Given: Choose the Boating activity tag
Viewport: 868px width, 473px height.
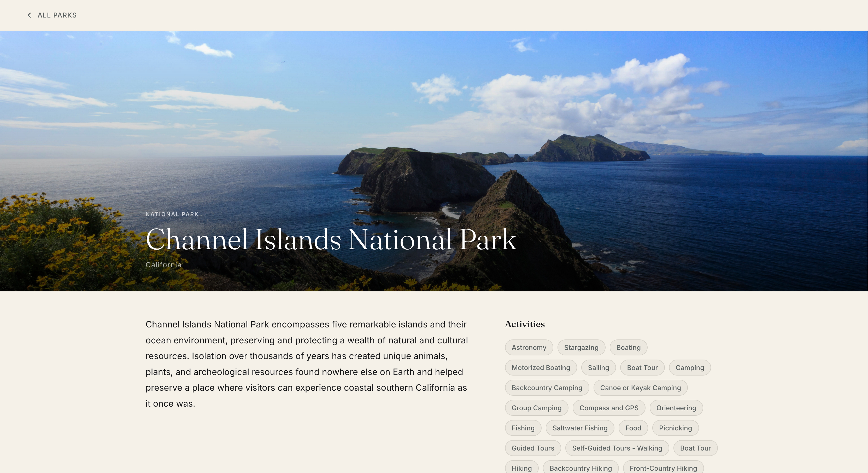Looking at the screenshot, I should 629,347.
